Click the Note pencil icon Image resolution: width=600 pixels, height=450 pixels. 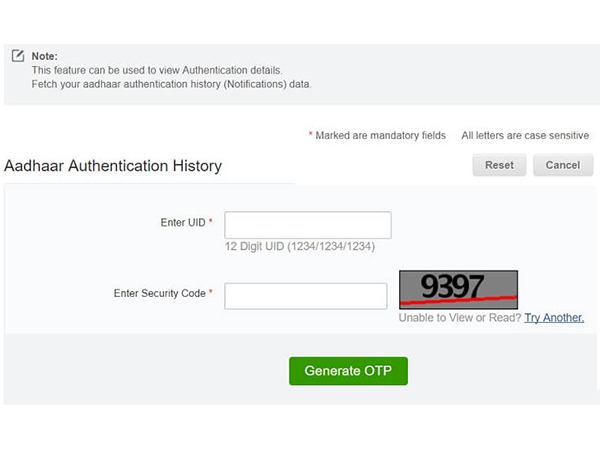[18, 56]
